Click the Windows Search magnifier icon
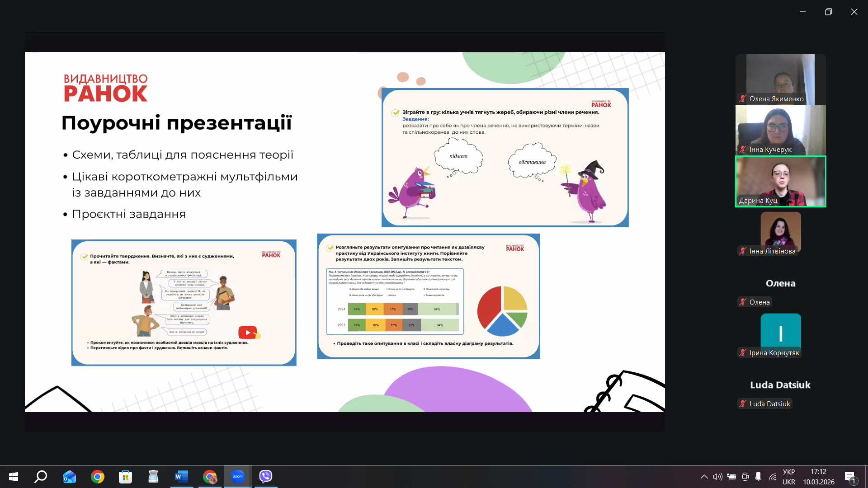Screen dimensions: 868x488 click(41, 476)
